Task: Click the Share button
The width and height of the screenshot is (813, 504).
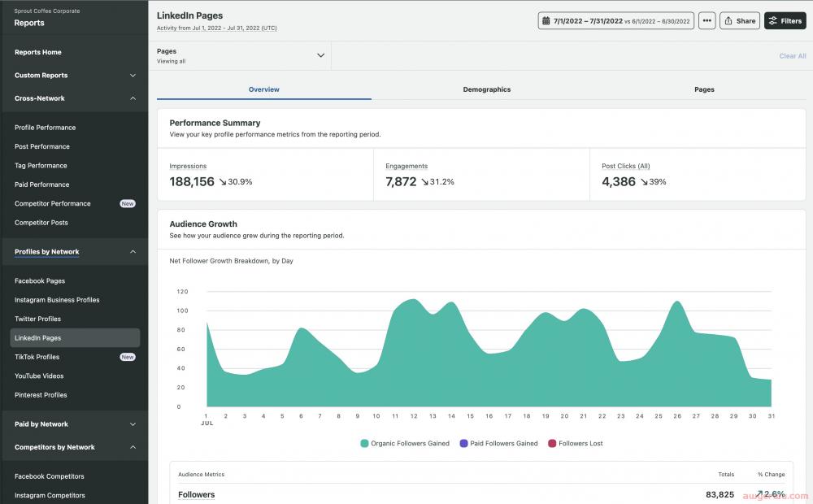Action: [740, 21]
